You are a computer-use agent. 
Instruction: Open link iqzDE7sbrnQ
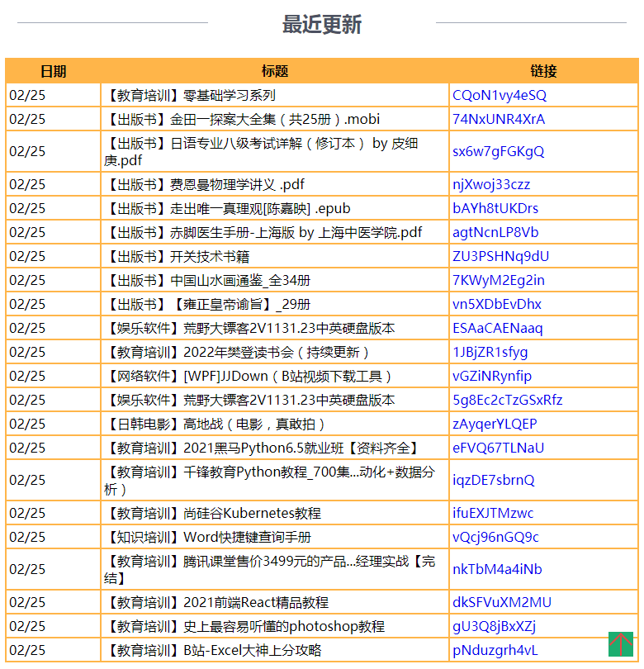(494, 480)
